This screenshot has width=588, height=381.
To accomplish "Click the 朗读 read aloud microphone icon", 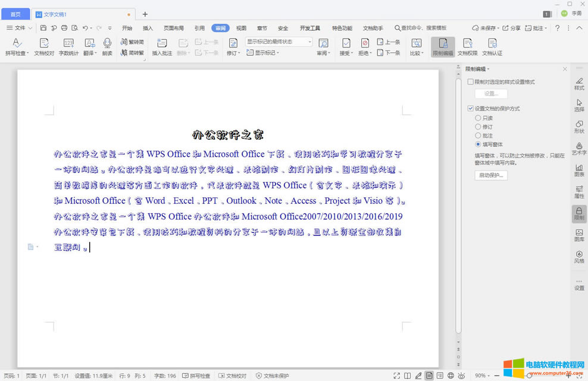I will click(x=107, y=43).
